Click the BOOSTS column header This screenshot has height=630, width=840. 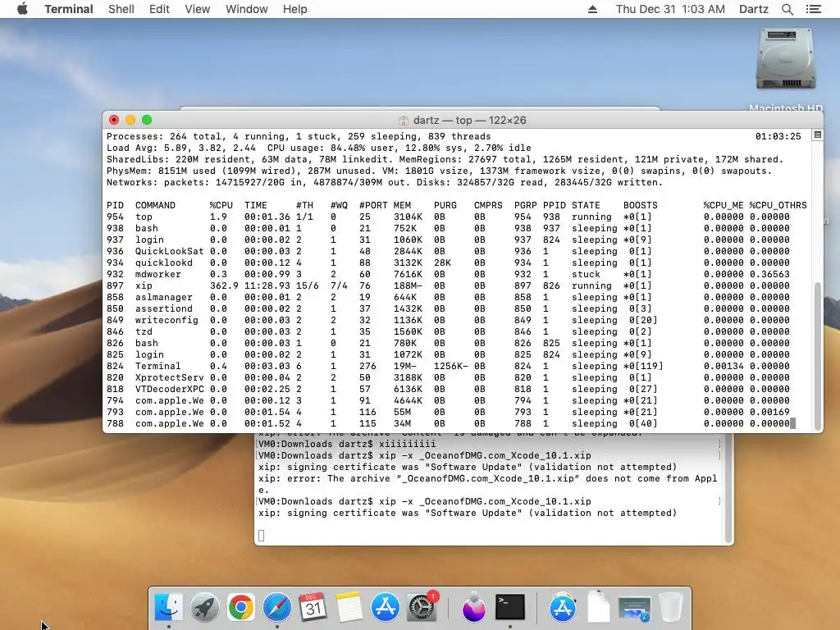click(640, 205)
